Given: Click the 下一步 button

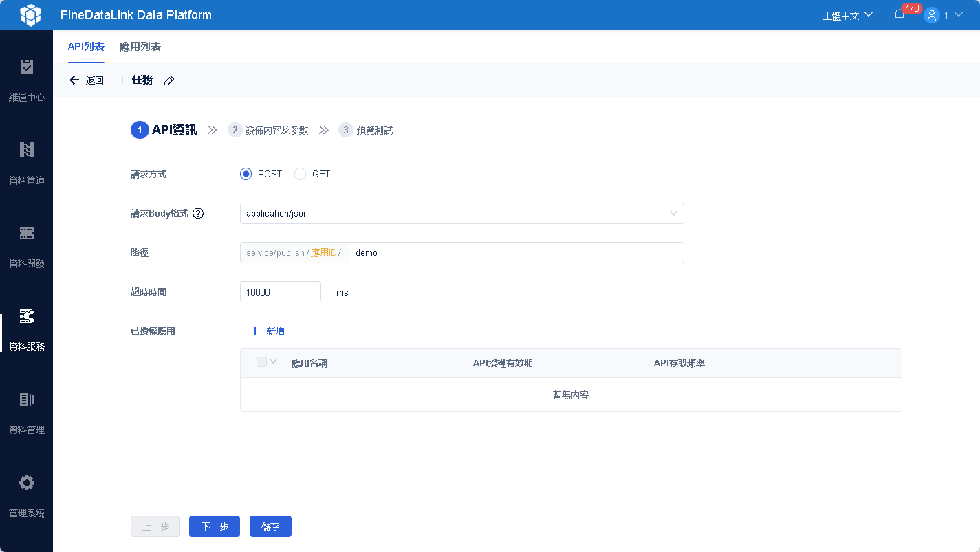Looking at the screenshot, I should [x=215, y=527].
